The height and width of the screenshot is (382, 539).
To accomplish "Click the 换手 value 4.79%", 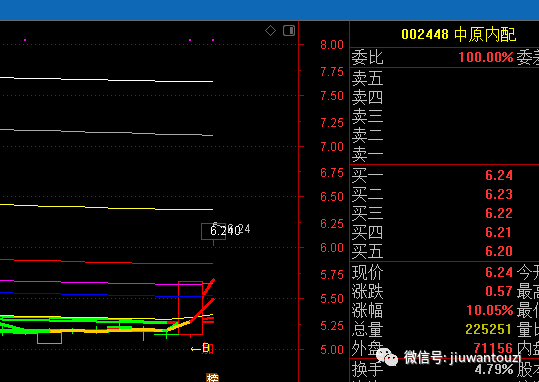I will tap(494, 369).
